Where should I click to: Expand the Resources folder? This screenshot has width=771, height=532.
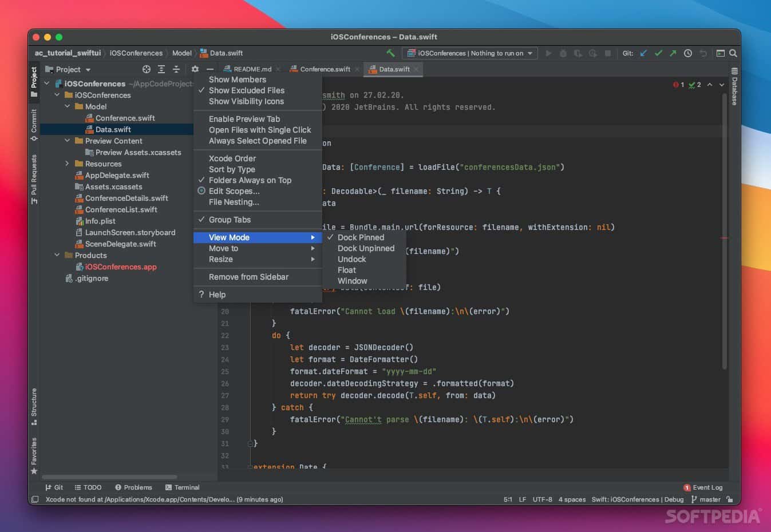tap(68, 164)
